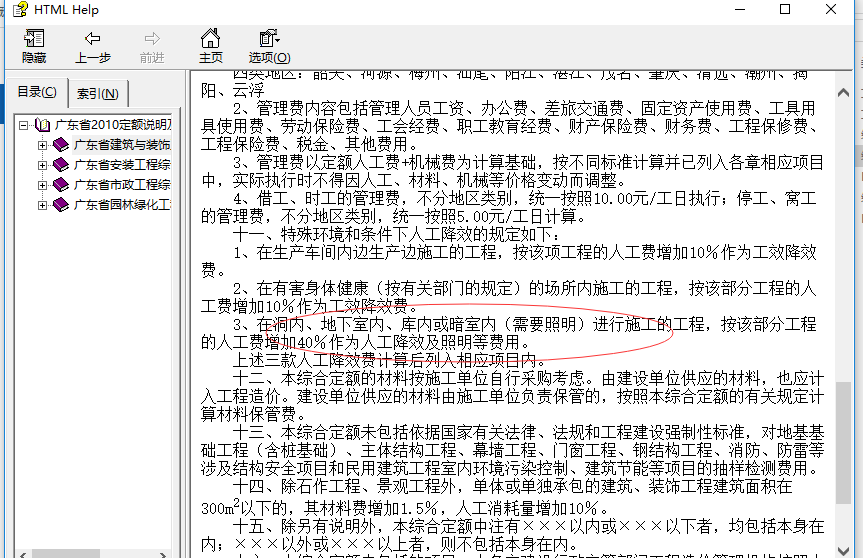Click the content pane vertical scrollbar thumb
Viewport: 863px width, 558px height.
(x=843, y=443)
